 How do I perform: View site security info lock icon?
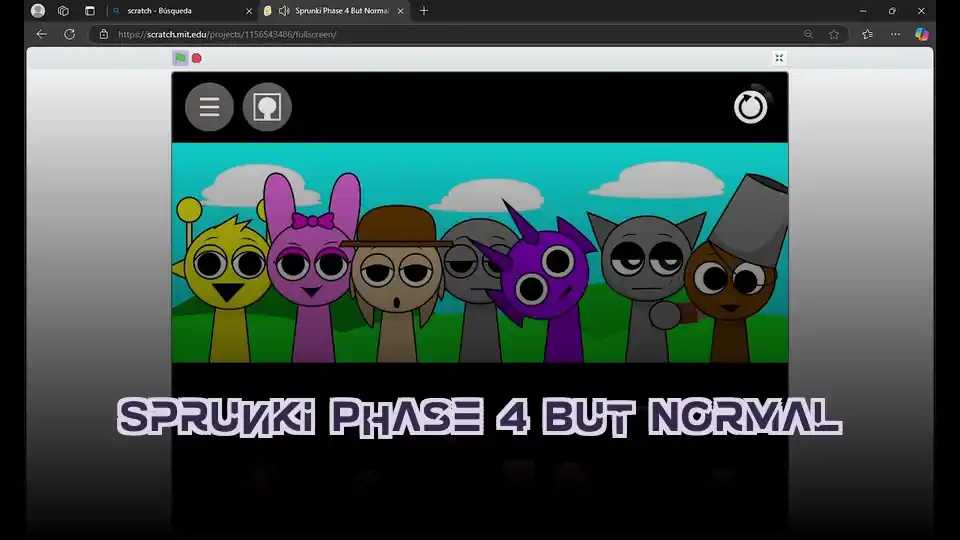coord(104,34)
